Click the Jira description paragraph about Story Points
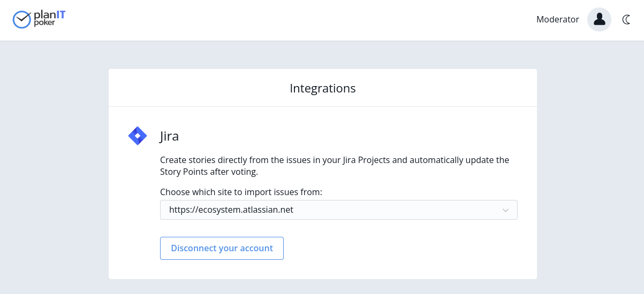 pyautogui.click(x=335, y=166)
